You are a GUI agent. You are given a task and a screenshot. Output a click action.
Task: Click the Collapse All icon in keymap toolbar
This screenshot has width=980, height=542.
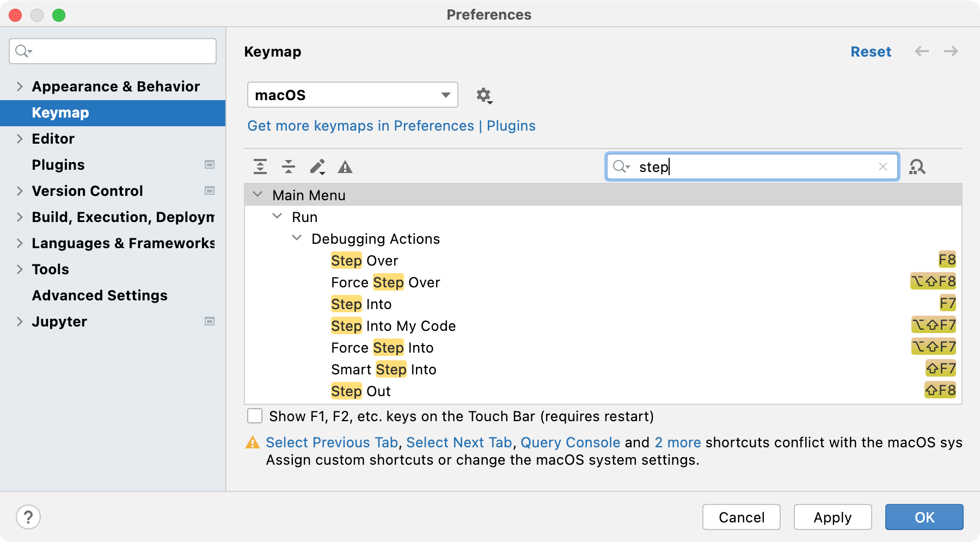click(289, 167)
